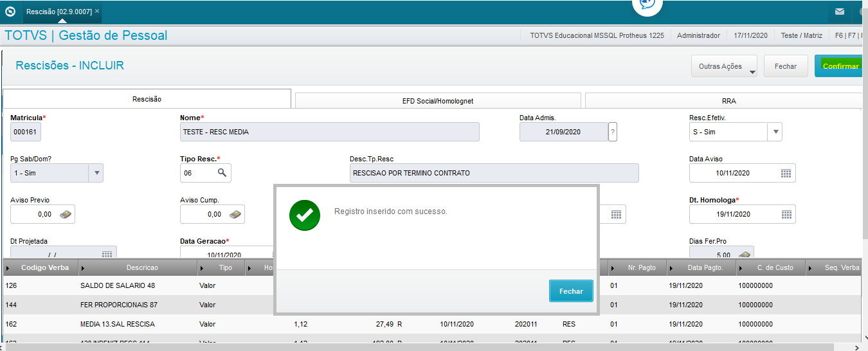Open the Outras Ações dropdown menu
868x351 pixels.
(724, 66)
